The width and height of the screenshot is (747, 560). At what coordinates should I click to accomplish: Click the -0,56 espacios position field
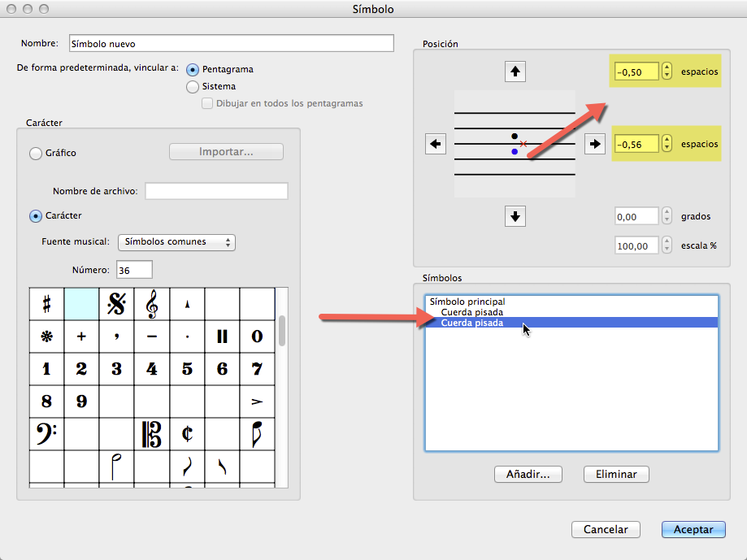(636, 145)
